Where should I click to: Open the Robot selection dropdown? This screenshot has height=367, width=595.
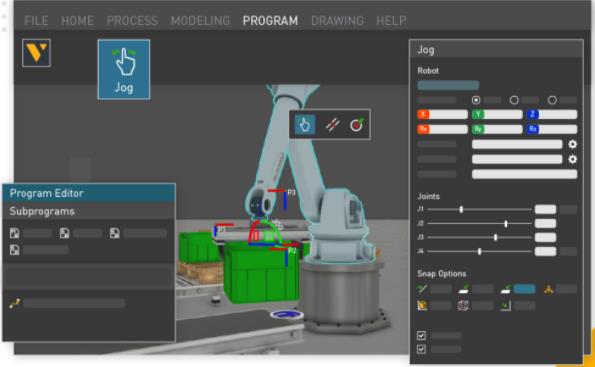point(448,85)
